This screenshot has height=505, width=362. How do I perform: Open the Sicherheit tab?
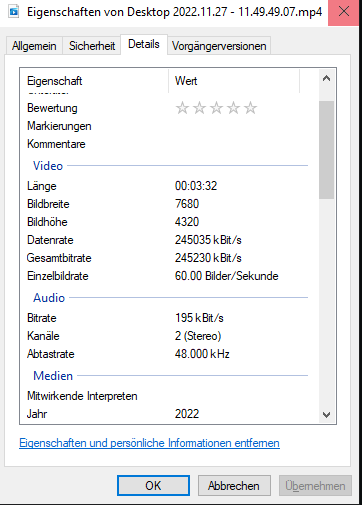pyautogui.click(x=92, y=46)
